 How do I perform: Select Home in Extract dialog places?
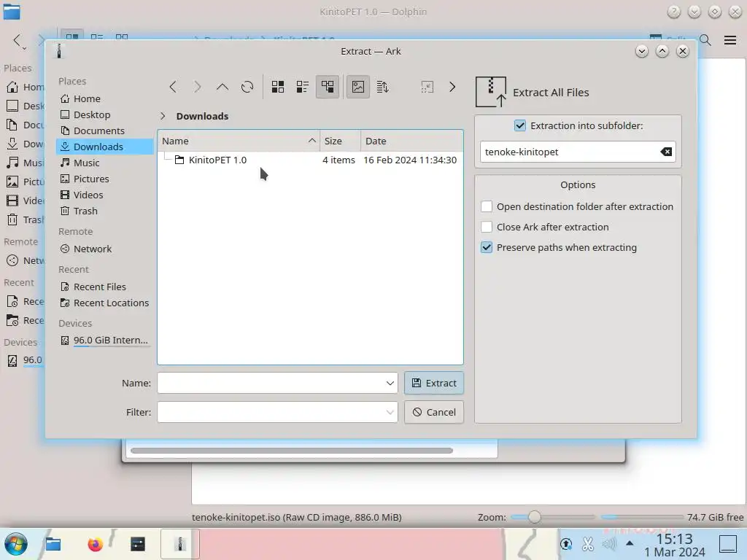coord(105,98)
